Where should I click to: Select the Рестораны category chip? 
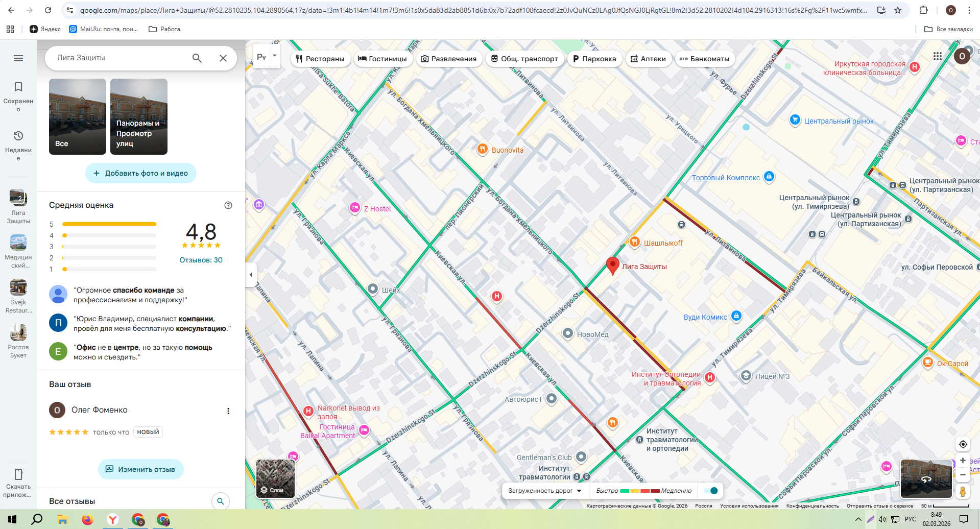click(x=320, y=59)
